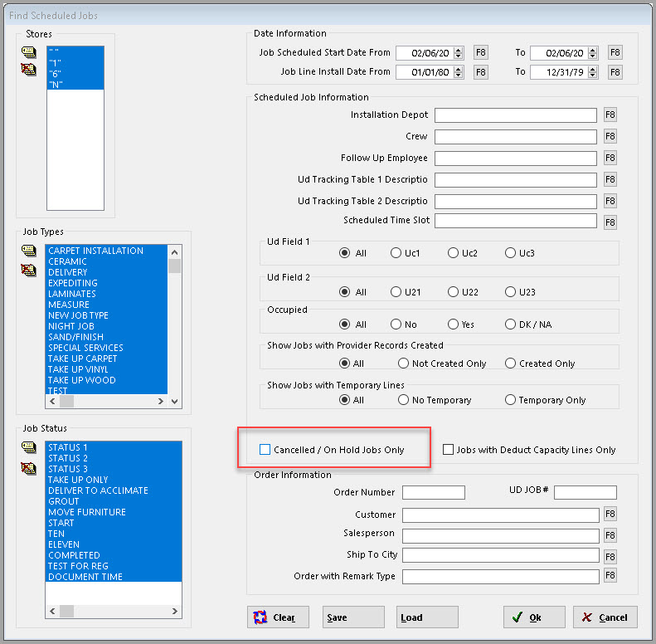656x644 pixels.
Task: Select NIGHT JOB in Job Types
Action: (x=106, y=326)
